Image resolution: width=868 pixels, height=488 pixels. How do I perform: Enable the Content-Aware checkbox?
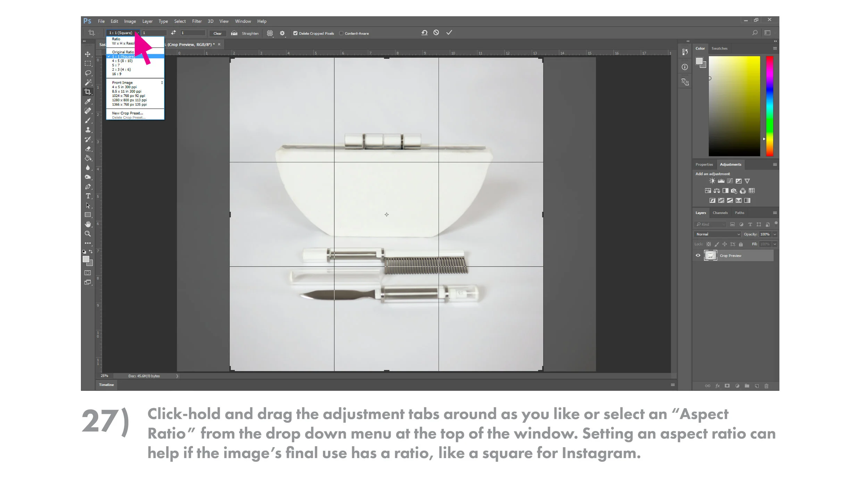(341, 33)
